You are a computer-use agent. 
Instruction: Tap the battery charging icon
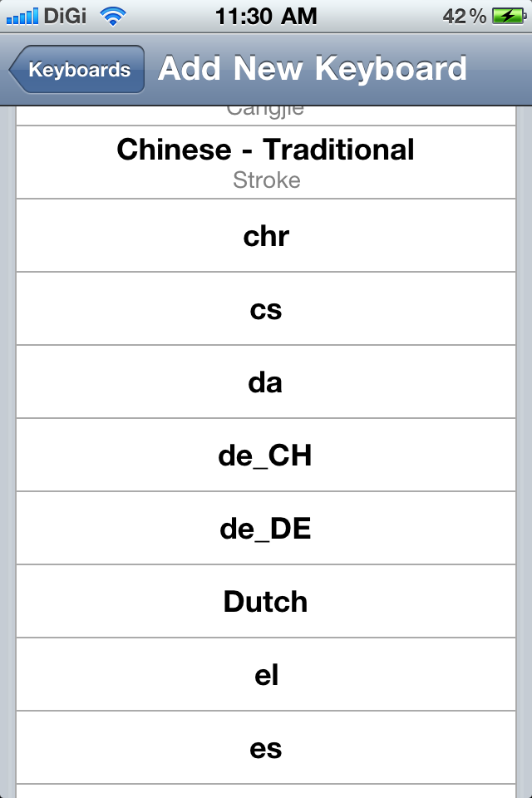pyautogui.click(x=507, y=16)
